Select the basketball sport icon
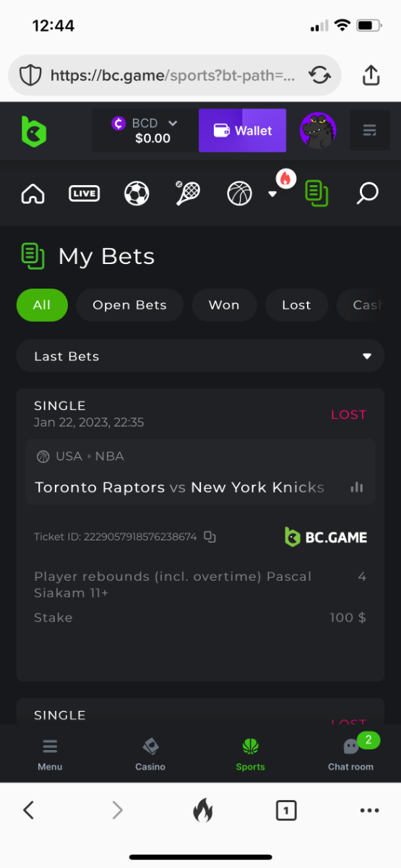This screenshot has width=401, height=868. 239,193
